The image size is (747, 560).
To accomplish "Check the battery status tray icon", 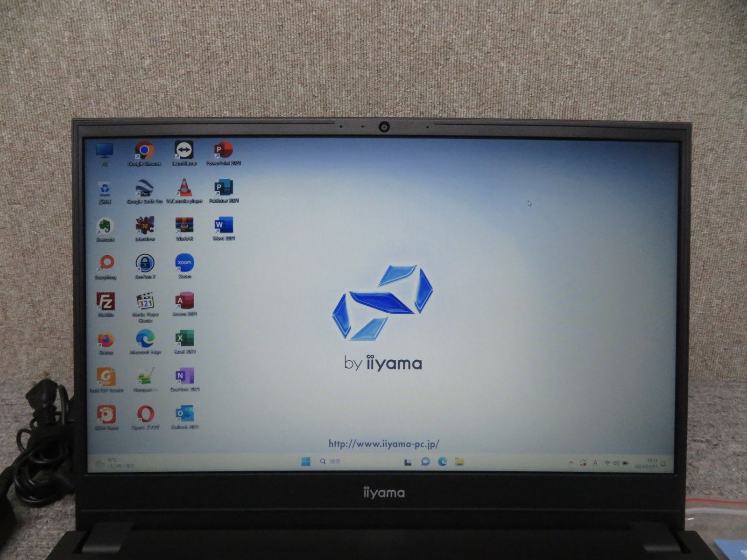I will (x=625, y=463).
